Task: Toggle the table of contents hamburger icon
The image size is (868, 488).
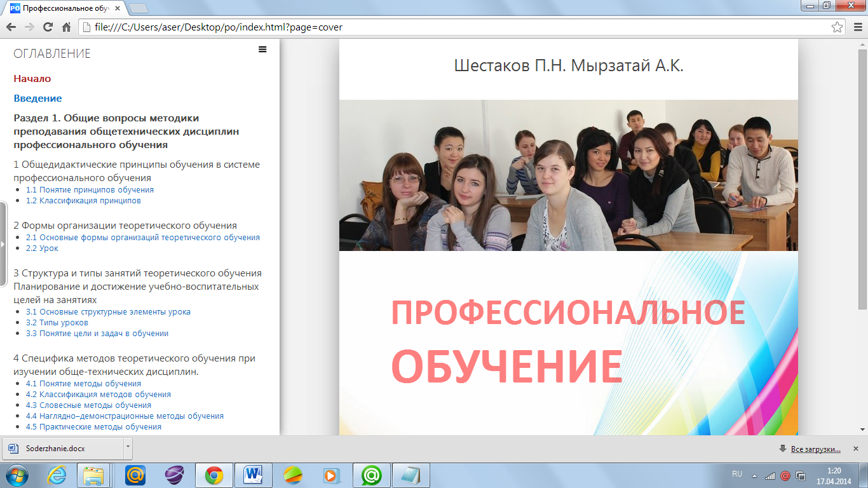Action: point(262,50)
